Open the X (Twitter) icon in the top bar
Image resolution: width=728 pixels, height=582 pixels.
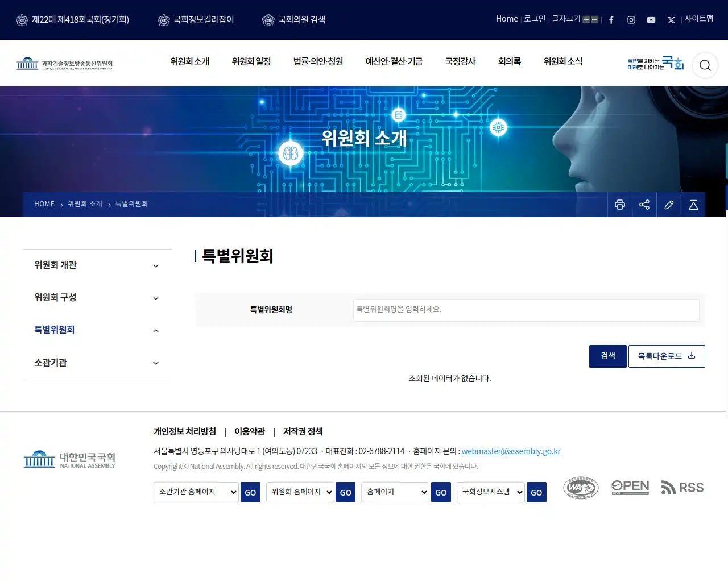coord(671,20)
